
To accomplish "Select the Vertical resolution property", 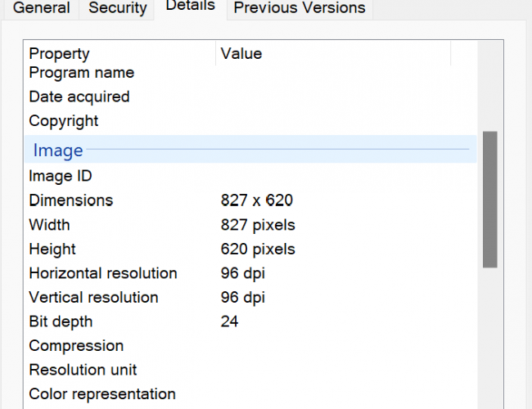I will tap(93, 298).
